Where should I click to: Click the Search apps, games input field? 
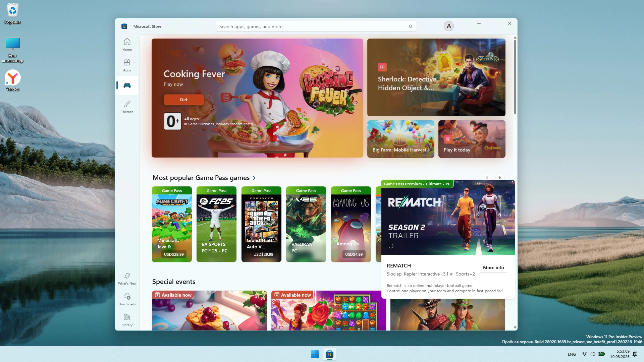tap(312, 26)
